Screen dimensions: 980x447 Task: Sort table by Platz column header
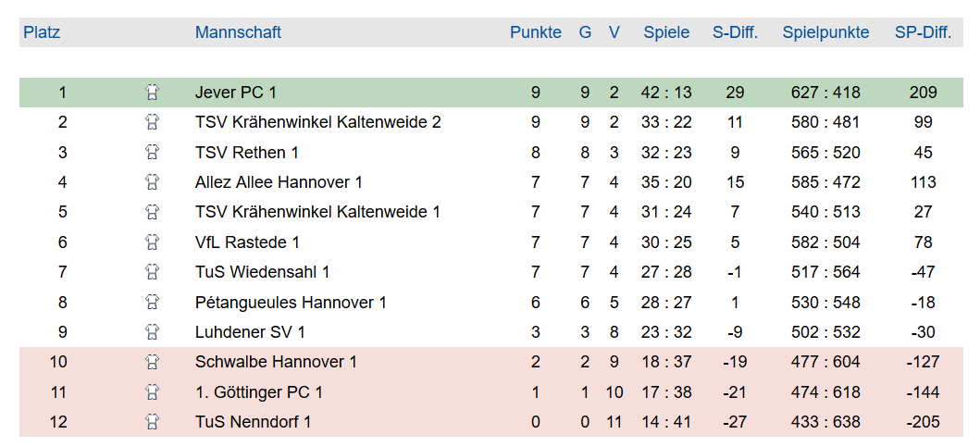pyautogui.click(x=42, y=32)
